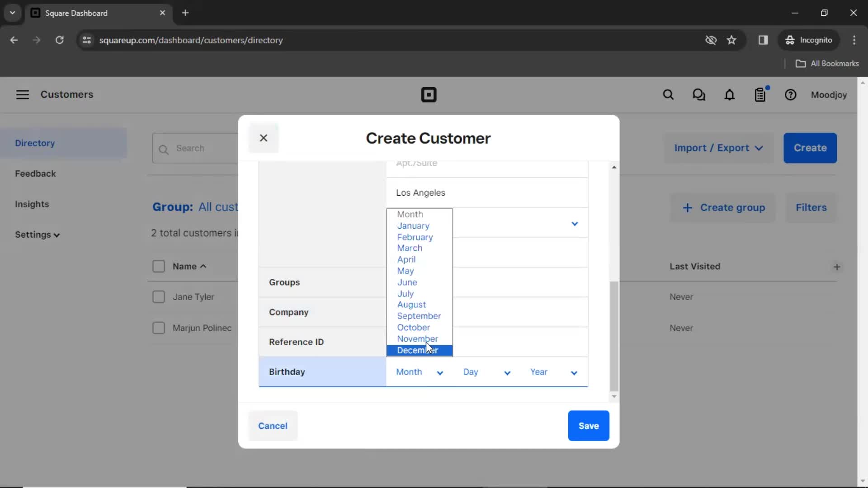The image size is (868, 488).
Task: Toggle the select all customers checkbox
Action: click(x=159, y=266)
